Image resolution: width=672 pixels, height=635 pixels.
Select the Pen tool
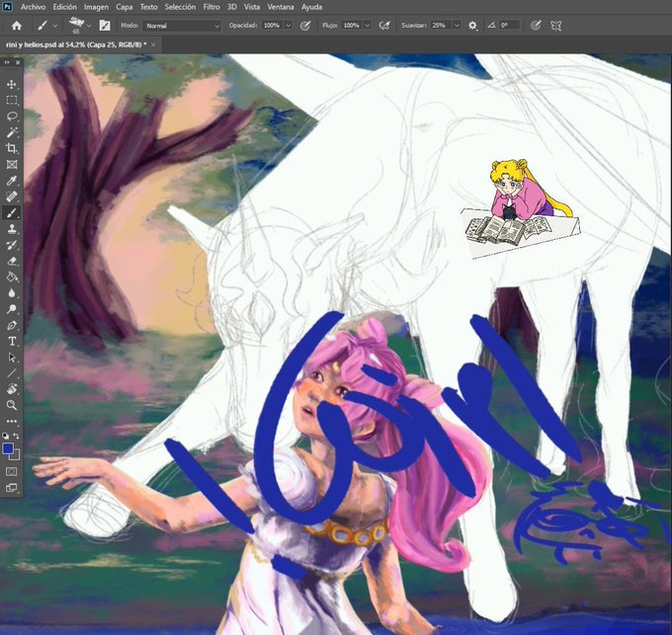pos(12,325)
